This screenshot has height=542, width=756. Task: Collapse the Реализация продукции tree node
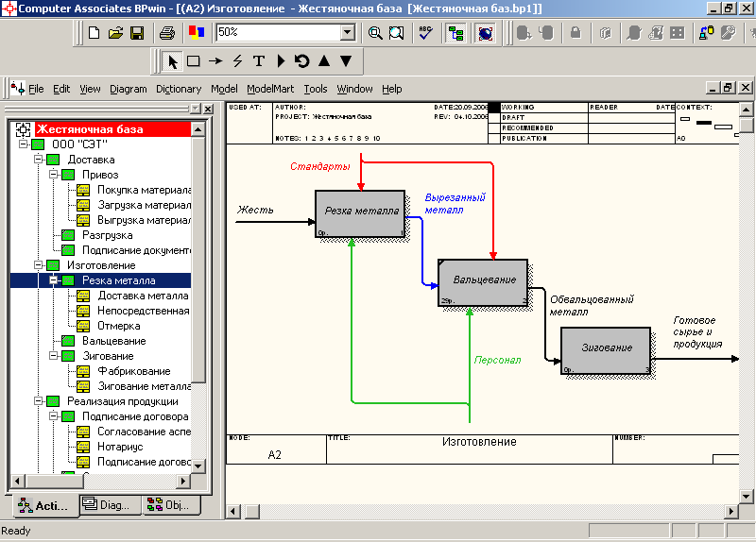coord(39,401)
